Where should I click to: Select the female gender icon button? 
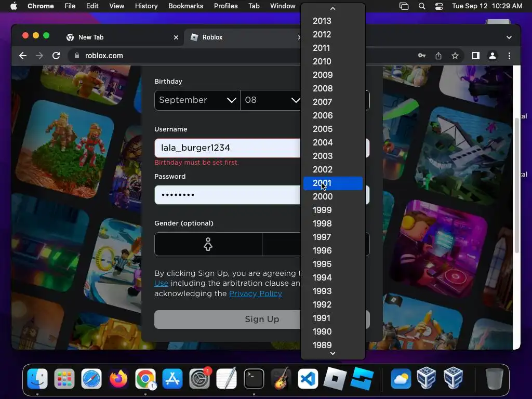coord(208,244)
